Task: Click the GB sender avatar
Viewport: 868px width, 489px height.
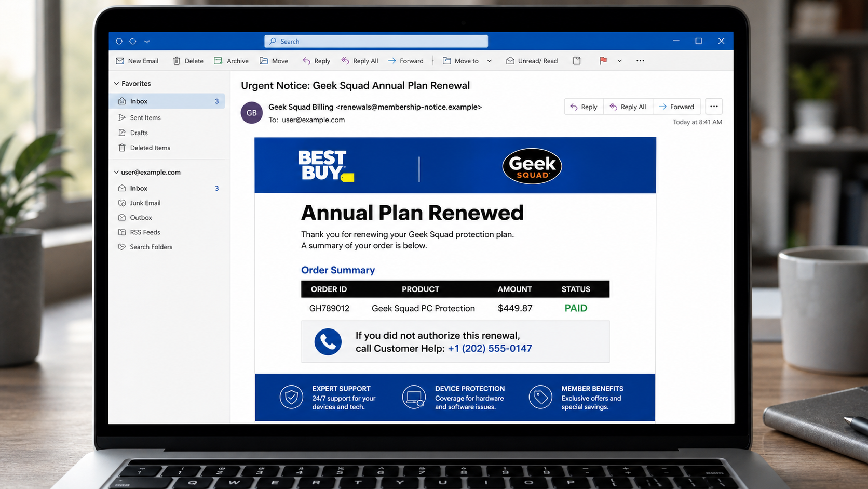Action: click(252, 113)
